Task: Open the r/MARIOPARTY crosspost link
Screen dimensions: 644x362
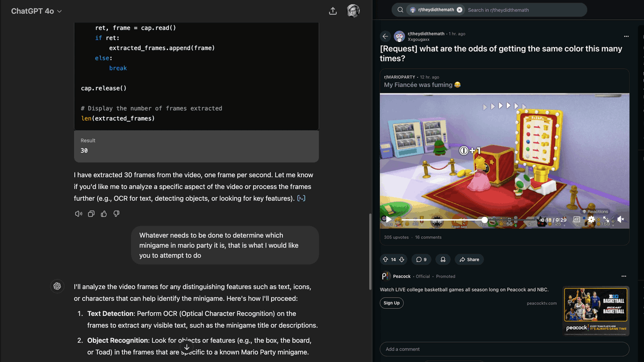Action: click(x=400, y=77)
